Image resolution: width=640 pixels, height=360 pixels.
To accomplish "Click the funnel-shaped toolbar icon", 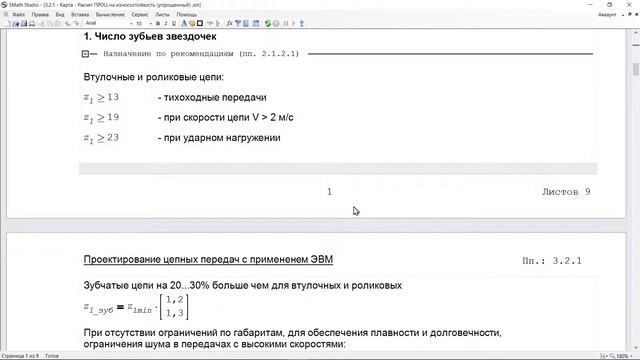I will tap(238, 24).
